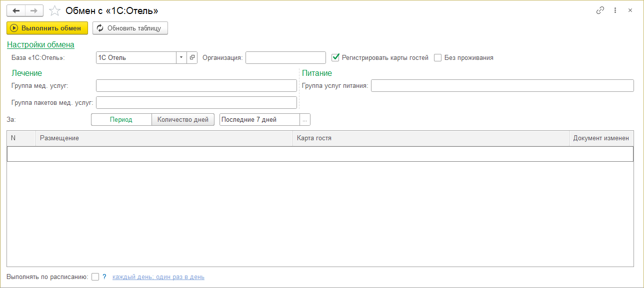The width and height of the screenshot is (644, 288).
Task: Collapse the Настройки обмена section
Action: coord(40,45)
